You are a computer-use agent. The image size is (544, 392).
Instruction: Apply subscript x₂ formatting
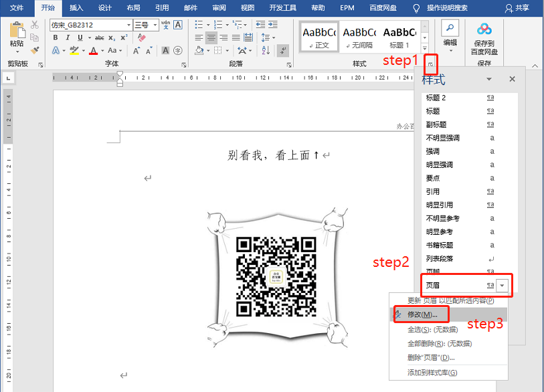pyautogui.click(x=112, y=38)
